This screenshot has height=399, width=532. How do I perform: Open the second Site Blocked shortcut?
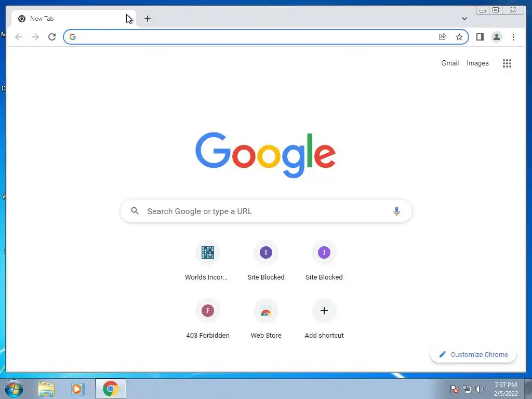(324, 261)
